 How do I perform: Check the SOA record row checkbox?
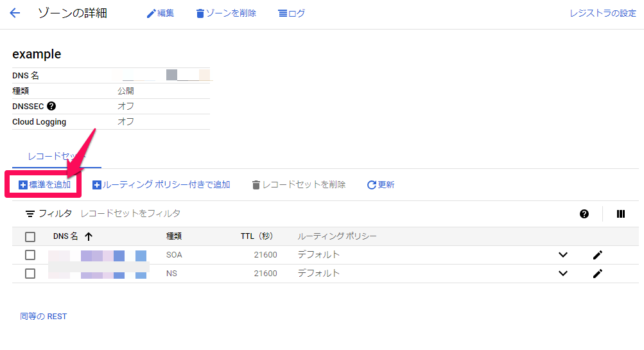30,255
